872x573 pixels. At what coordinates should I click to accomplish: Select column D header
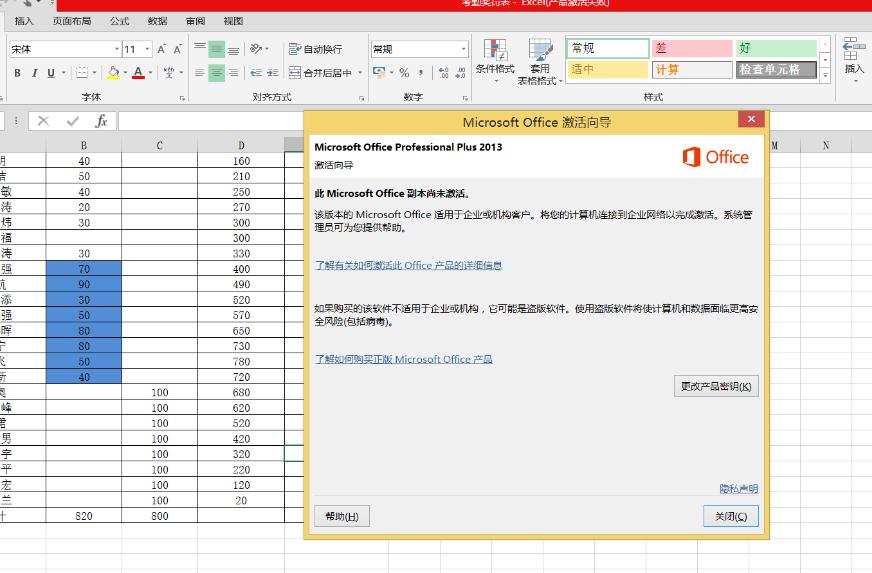click(241, 145)
